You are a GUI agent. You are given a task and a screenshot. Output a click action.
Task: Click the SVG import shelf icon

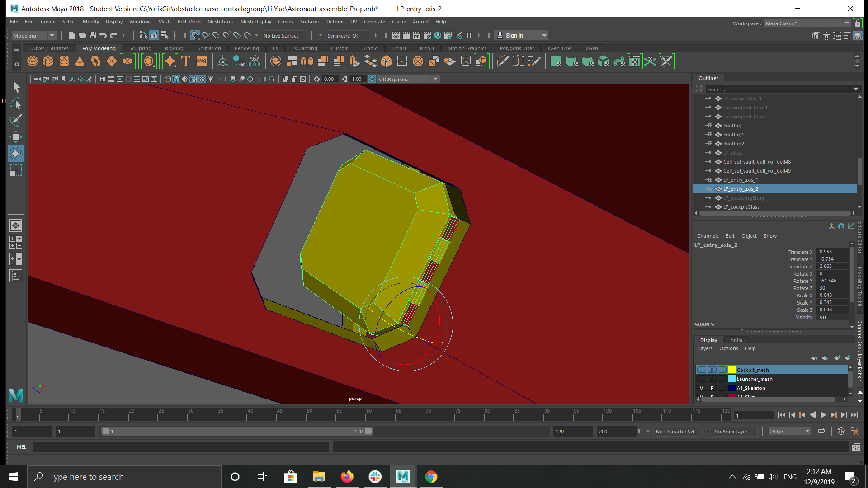(202, 61)
